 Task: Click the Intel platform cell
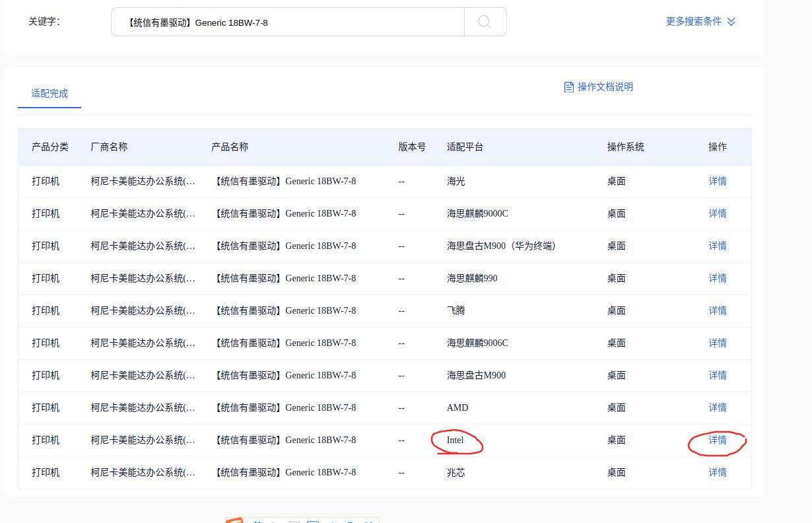pyautogui.click(x=456, y=440)
